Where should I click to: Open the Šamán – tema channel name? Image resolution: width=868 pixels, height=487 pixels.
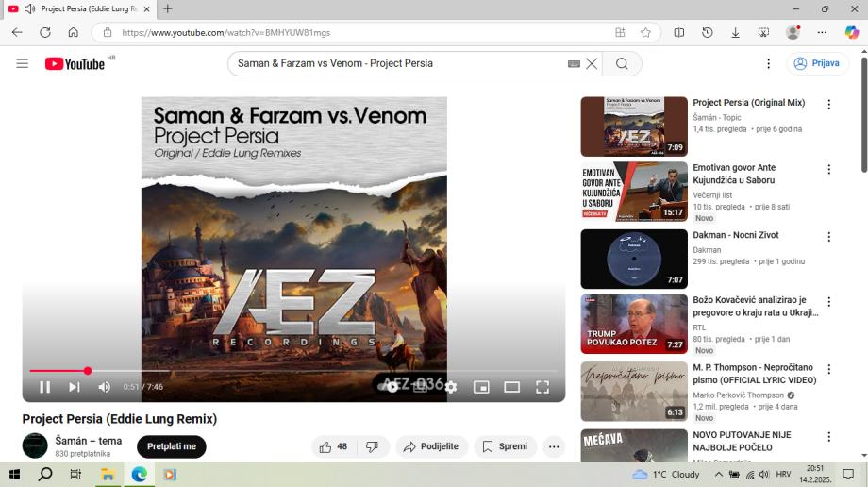(x=89, y=441)
